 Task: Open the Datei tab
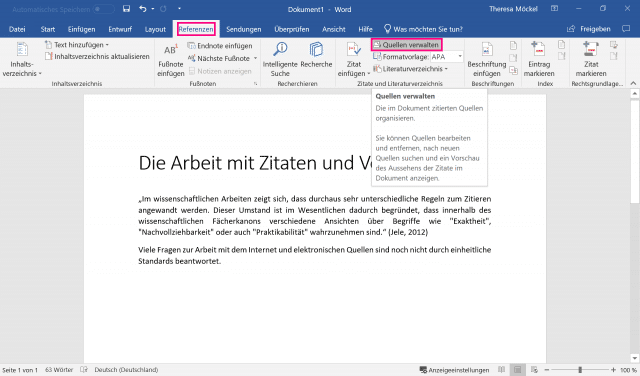coord(17,29)
